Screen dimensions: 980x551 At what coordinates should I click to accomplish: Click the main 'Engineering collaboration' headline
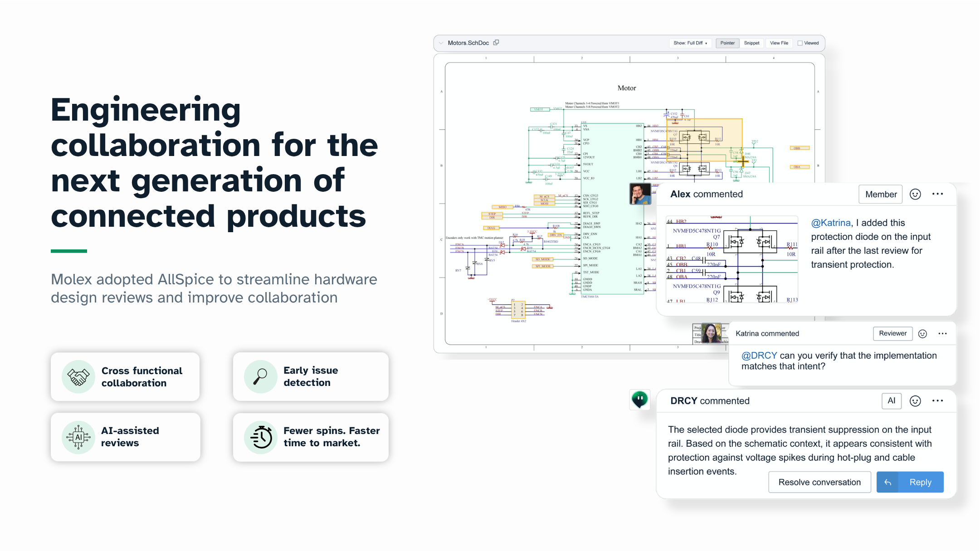coord(214,162)
